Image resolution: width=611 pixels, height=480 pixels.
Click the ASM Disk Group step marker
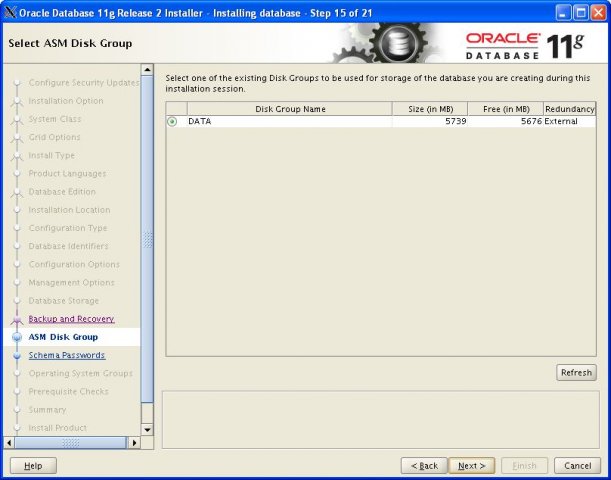[17, 337]
